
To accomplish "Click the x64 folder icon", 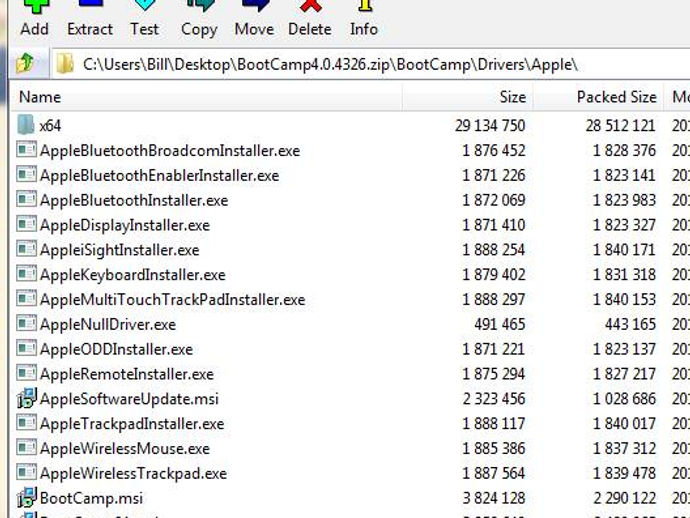I will coord(26,125).
